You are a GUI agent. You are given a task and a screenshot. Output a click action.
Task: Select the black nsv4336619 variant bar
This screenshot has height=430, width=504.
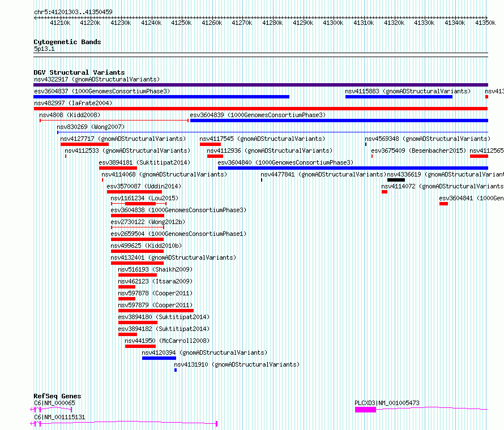[x=396, y=180]
